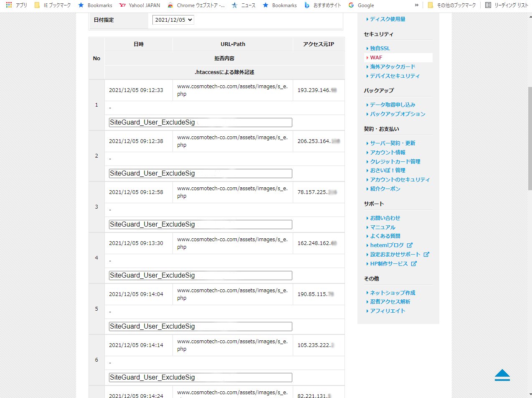Open the Chrome Web Store bookmark
Image resolution: width=532 pixels, height=398 pixels.
pos(195,5)
